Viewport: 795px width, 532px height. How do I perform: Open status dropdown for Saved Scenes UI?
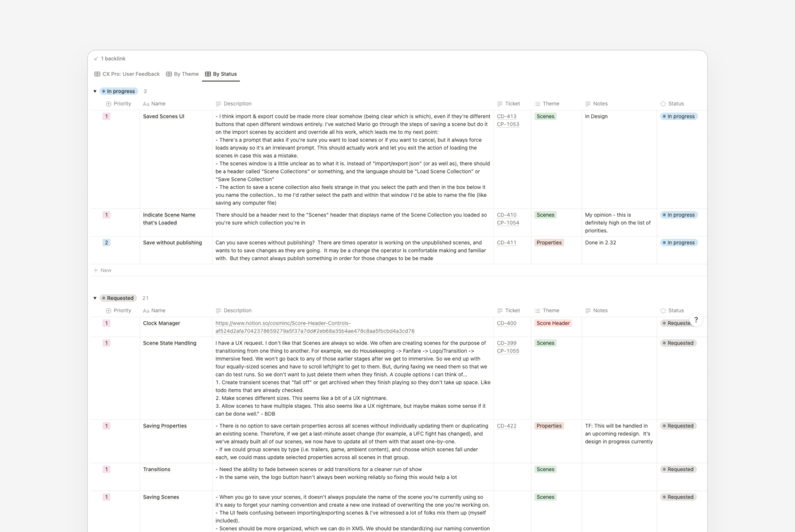point(679,116)
